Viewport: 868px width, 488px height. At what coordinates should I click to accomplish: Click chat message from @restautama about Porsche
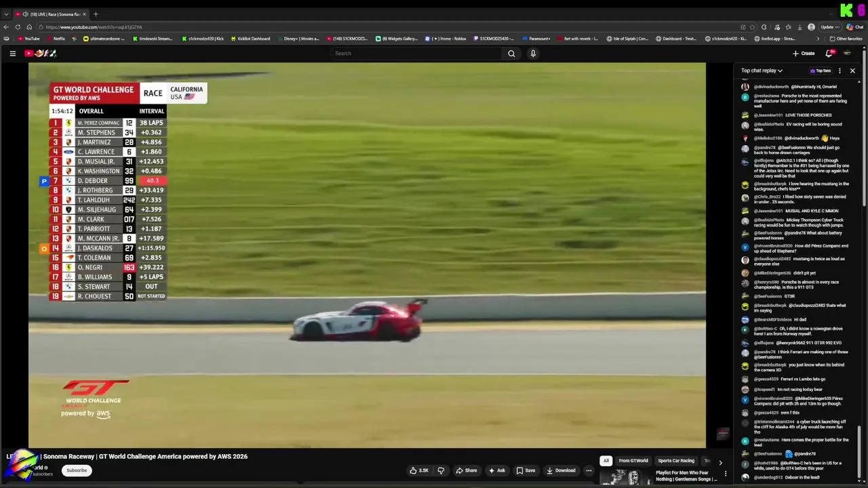point(800,101)
